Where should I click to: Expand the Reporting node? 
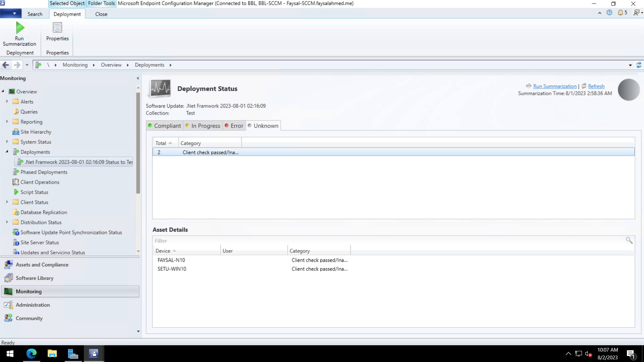7,122
